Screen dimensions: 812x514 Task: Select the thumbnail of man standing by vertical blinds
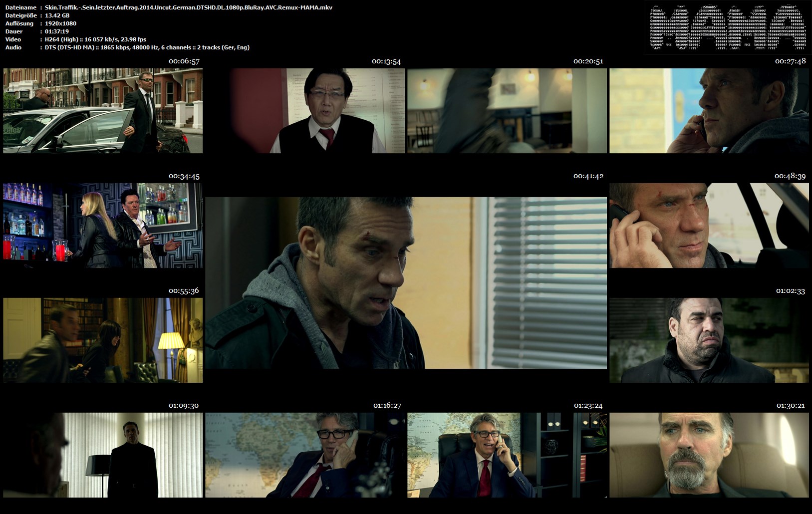point(103,455)
